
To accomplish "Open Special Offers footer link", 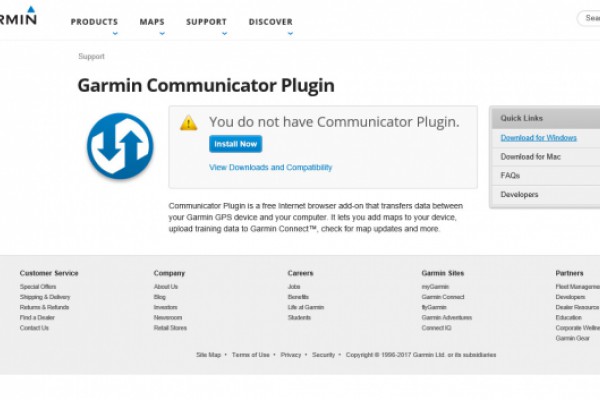I will pyautogui.click(x=38, y=287).
